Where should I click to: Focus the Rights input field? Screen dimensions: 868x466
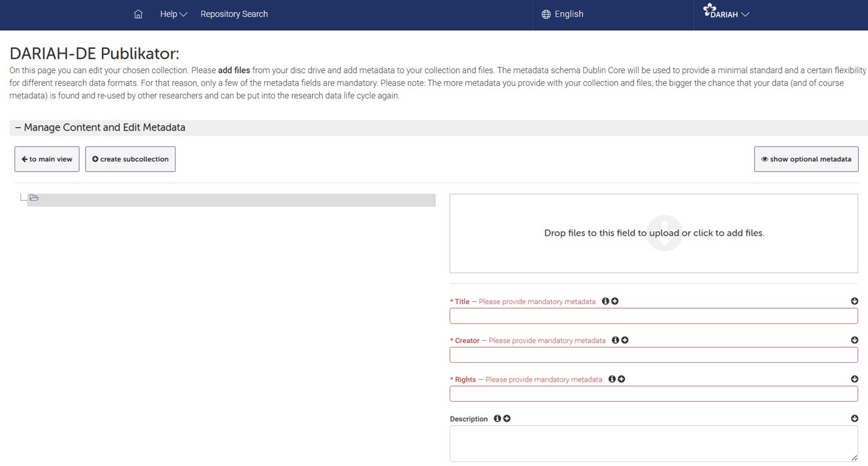click(x=654, y=394)
